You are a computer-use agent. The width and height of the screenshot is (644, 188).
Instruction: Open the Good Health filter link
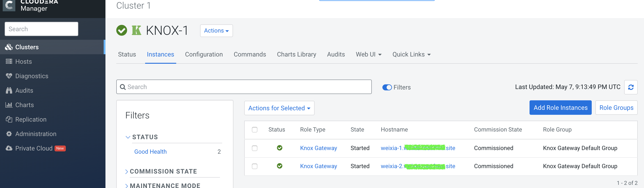pyautogui.click(x=150, y=152)
